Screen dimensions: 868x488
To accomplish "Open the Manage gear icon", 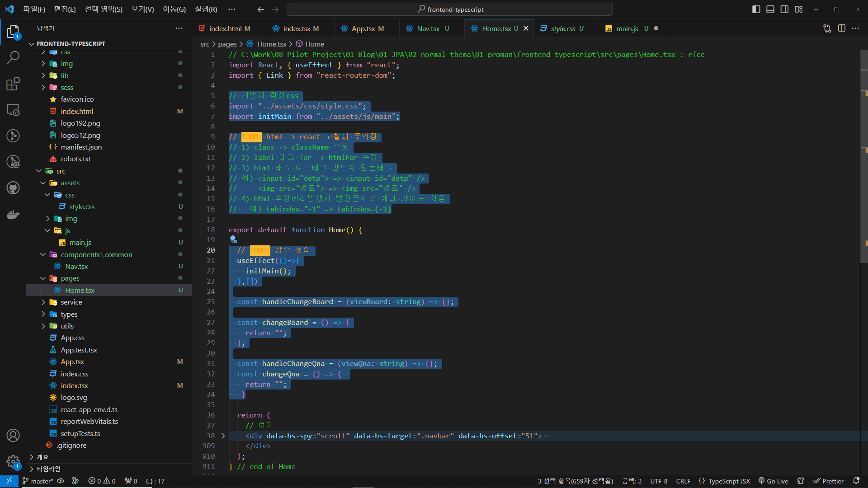I will point(13,461).
